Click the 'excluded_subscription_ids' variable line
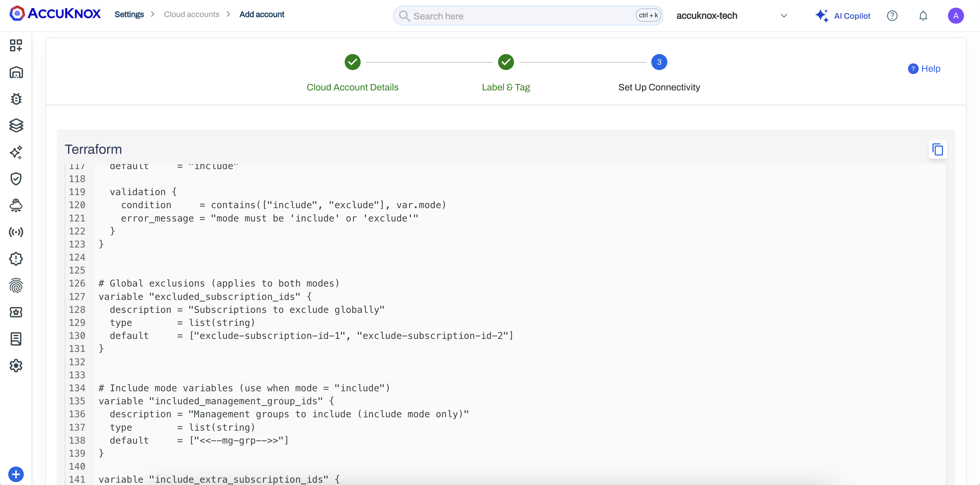Viewport: 980px width, 485px height. (205, 297)
